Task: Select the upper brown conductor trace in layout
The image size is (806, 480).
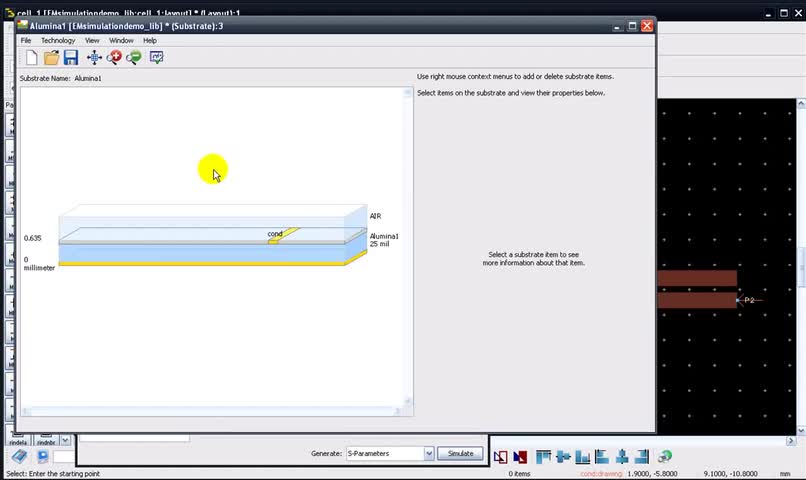Action: click(x=697, y=278)
